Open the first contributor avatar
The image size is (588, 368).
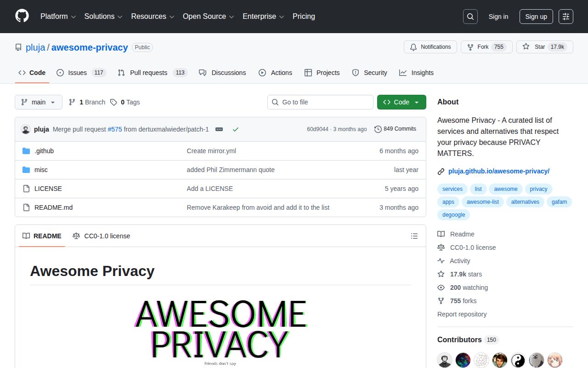coord(444,360)
